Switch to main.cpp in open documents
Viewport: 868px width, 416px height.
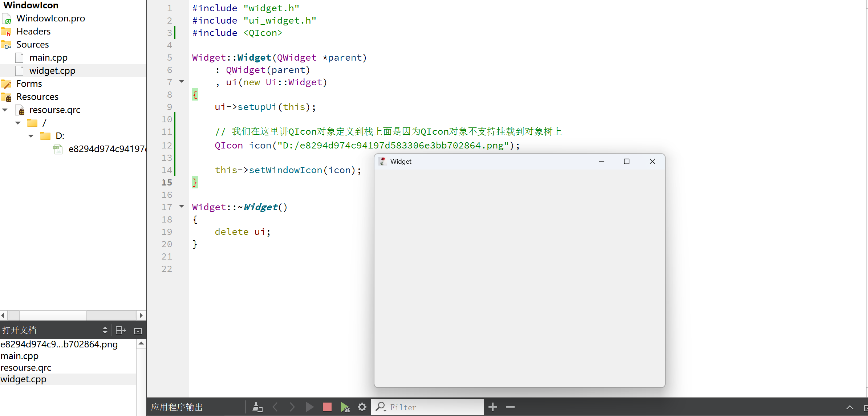pyautogui.click(x=20, y=356)
